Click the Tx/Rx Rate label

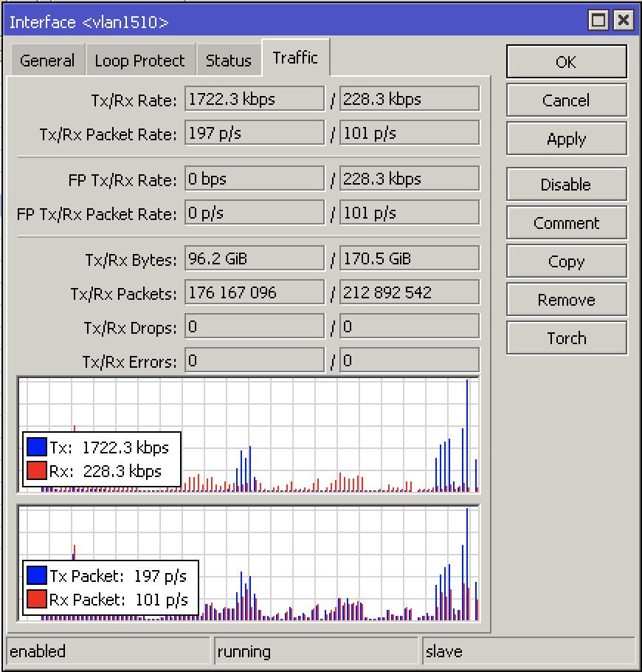coord(134,100)
